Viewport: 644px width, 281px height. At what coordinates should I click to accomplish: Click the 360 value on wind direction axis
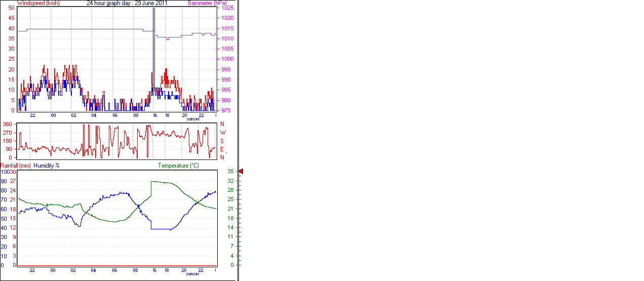(8, 124)
